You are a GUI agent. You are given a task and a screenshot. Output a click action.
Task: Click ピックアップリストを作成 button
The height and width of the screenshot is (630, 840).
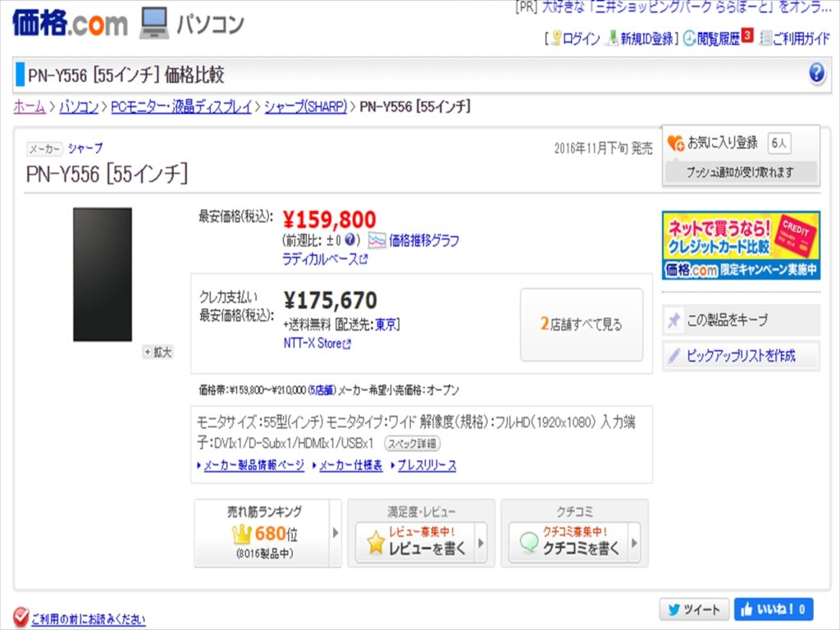point(741,356)
